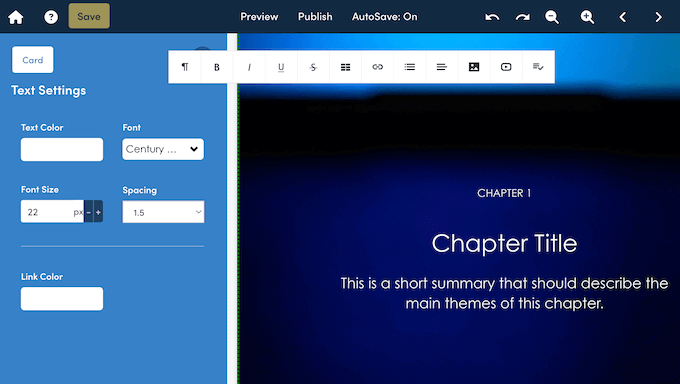Go to the next page arrow
Screen dimensions: 680x384
pos(658,17)
